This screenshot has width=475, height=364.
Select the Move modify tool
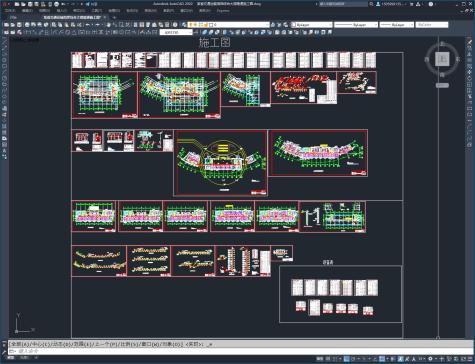pyautogui.click(x=470, y=72)
